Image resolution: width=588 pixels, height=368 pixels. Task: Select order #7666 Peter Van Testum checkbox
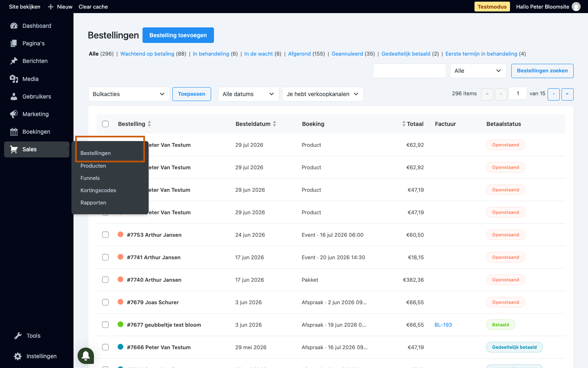pos(105,347)
